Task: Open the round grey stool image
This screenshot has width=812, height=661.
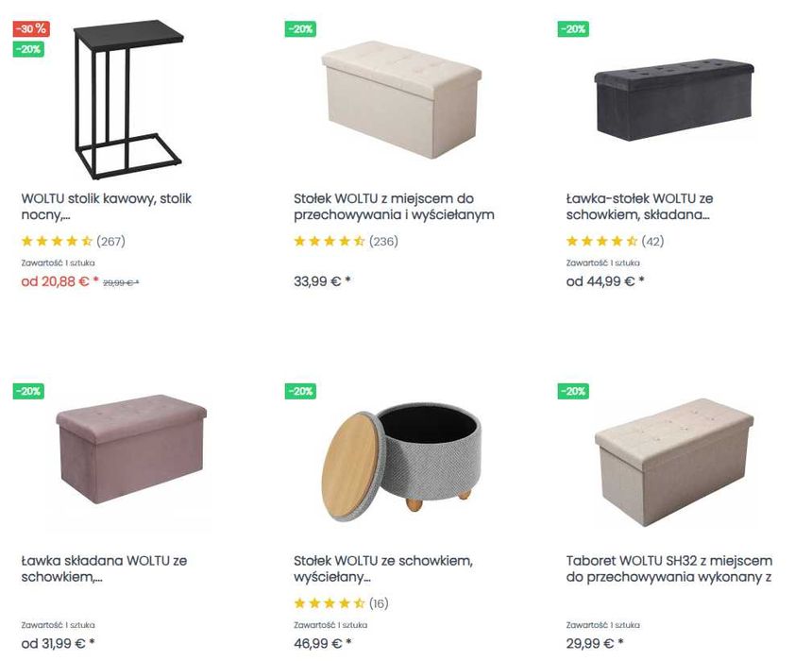Action: click(x=402, y=458)
